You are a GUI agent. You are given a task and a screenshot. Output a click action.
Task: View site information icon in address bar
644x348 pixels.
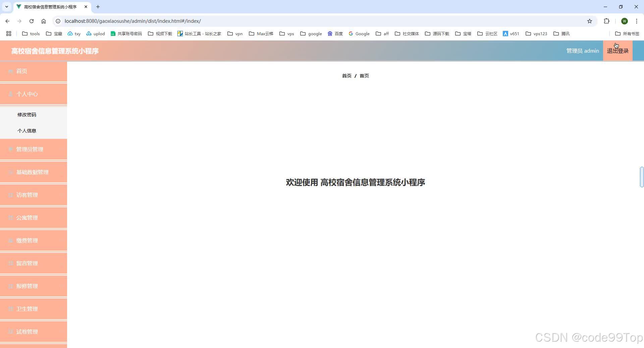click(x=58, y=21)
